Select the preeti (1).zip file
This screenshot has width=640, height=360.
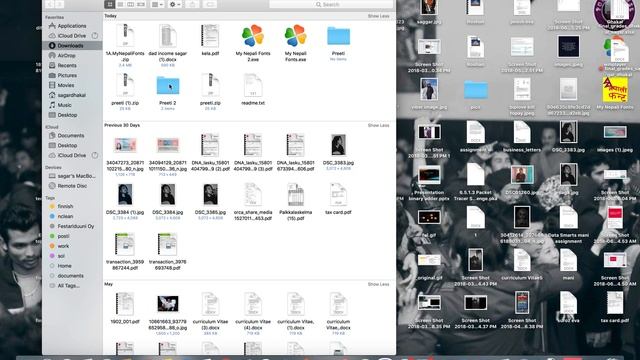pyautogui.click(x=125, y=86)
